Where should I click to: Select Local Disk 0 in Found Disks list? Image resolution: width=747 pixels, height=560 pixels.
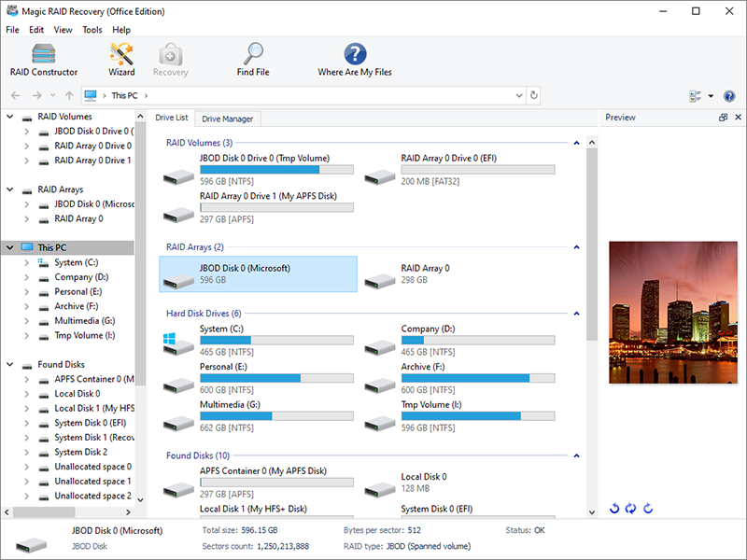[459, 483]
